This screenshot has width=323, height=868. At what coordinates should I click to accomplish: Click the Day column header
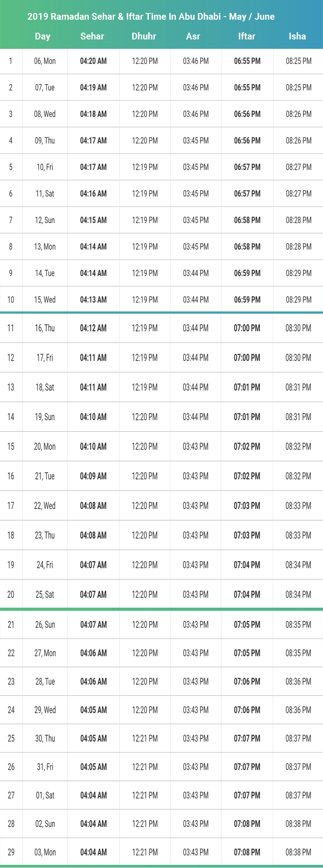(x=43, y=37)
